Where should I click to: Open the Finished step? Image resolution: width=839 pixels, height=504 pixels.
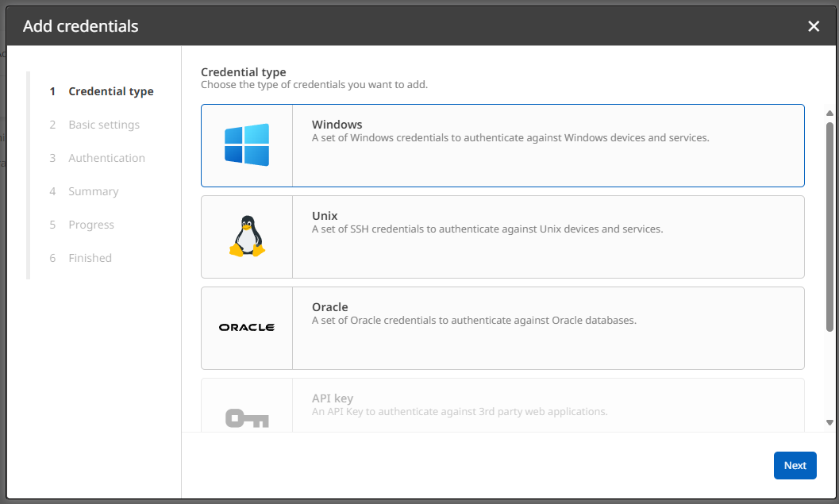tap(90, 258)
